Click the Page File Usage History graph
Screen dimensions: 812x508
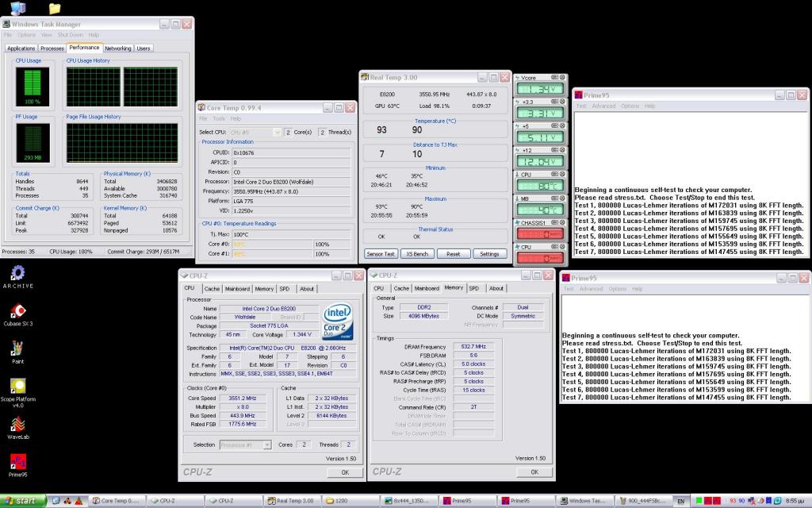(122, 143)
